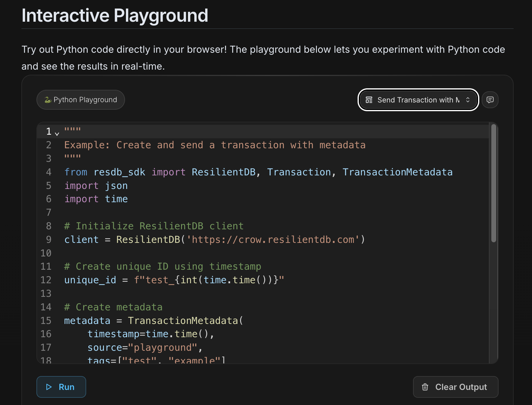Click the snake icon in Python Playground badge
The width and height of the screenshot is (532, 405).
tap(48, 100)
